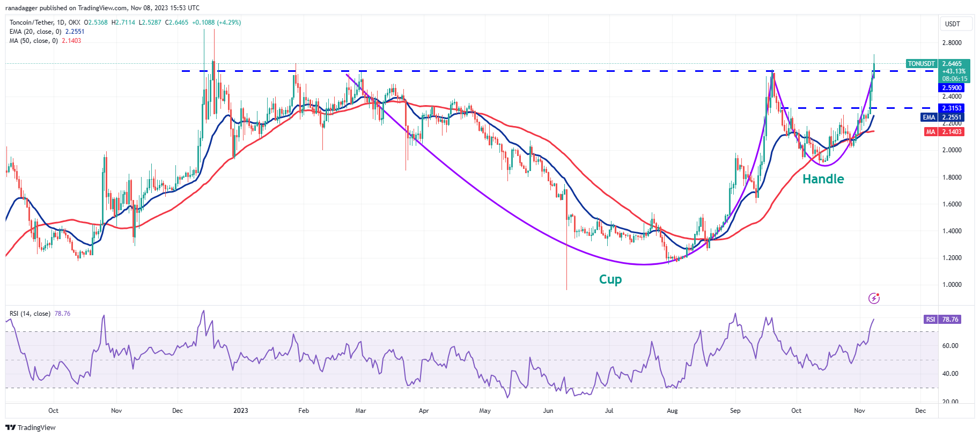Image resolution: width=980 pixels, height=437 pixels.
Task: Click the purple lightning flash icon
Action: 874,298
